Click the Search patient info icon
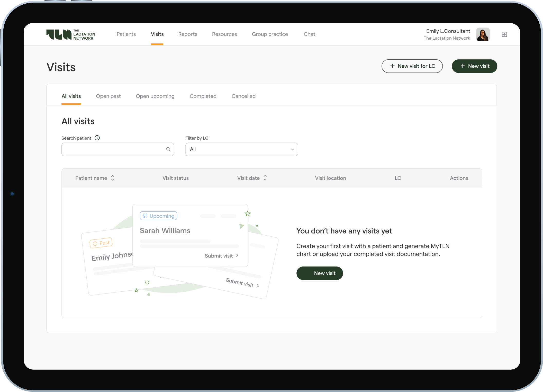543x392 pixels. pyautogui.click(x=97, y=138)
